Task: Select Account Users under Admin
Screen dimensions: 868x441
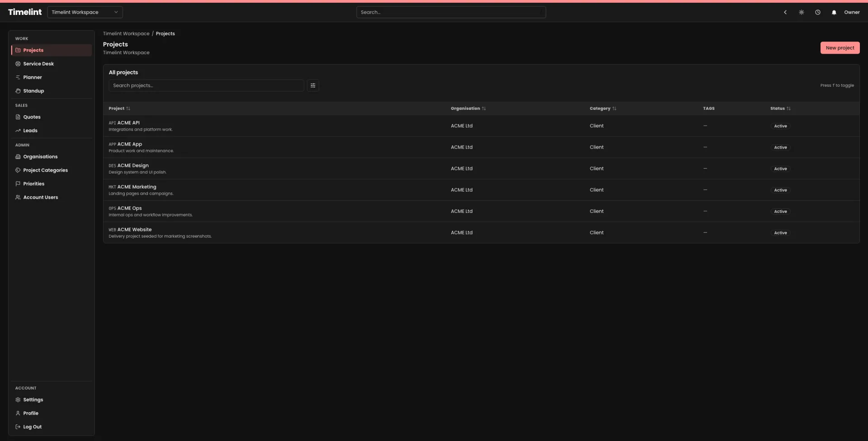Action: (41, 197)
